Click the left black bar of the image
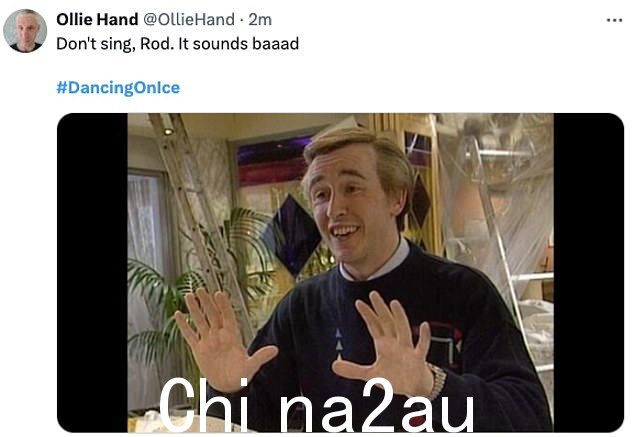 coord(92,273)
